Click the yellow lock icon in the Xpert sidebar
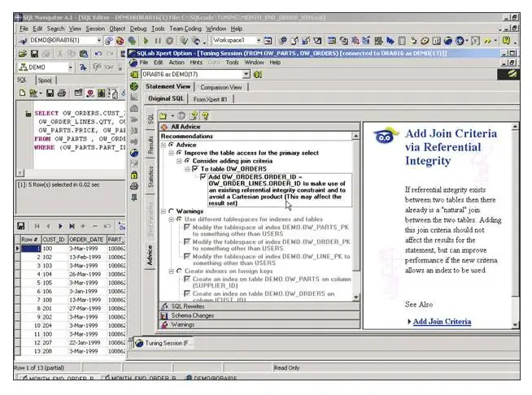The width and height of the screenshot is (532, 395). (x=134, y=175)
